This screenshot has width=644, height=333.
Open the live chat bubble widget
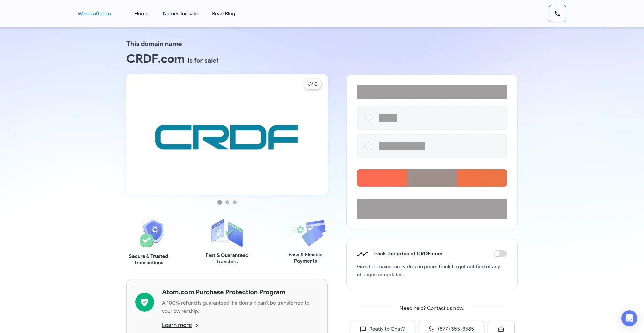629,318
